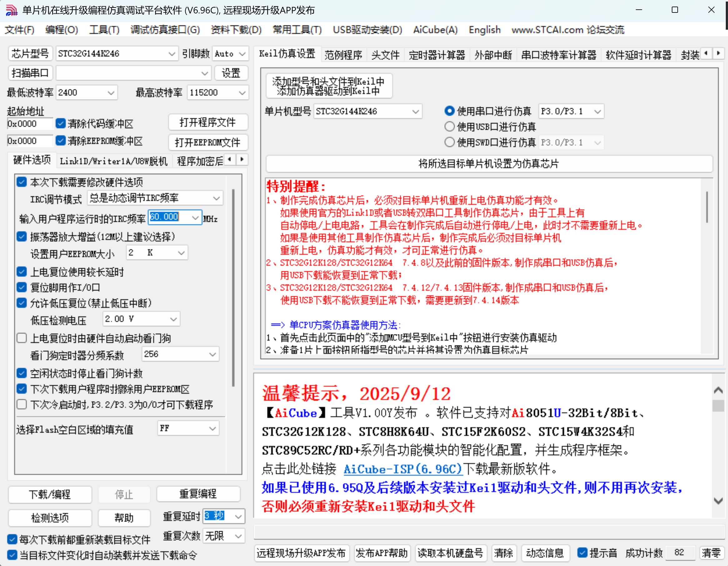Uncheck 清除EEPROM缓冲区 option
The image size is (728, 566).
tap(61, 141)
